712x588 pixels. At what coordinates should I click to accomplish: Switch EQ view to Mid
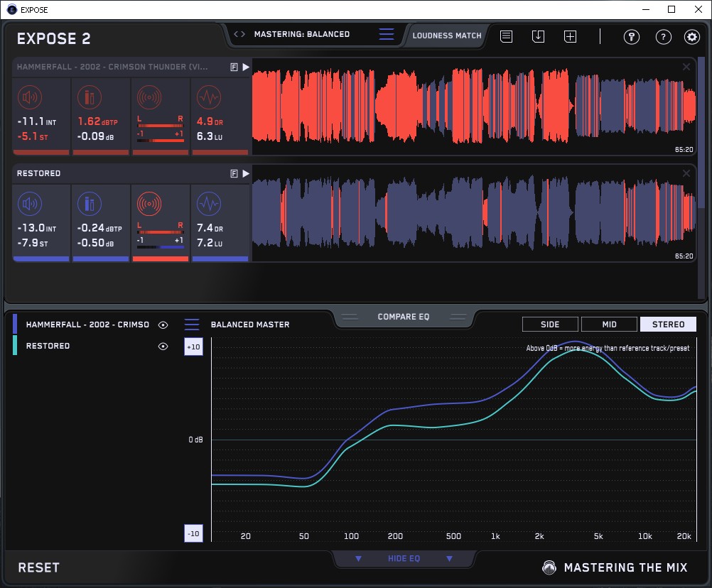pyautogui.click(x=609, y=325)
